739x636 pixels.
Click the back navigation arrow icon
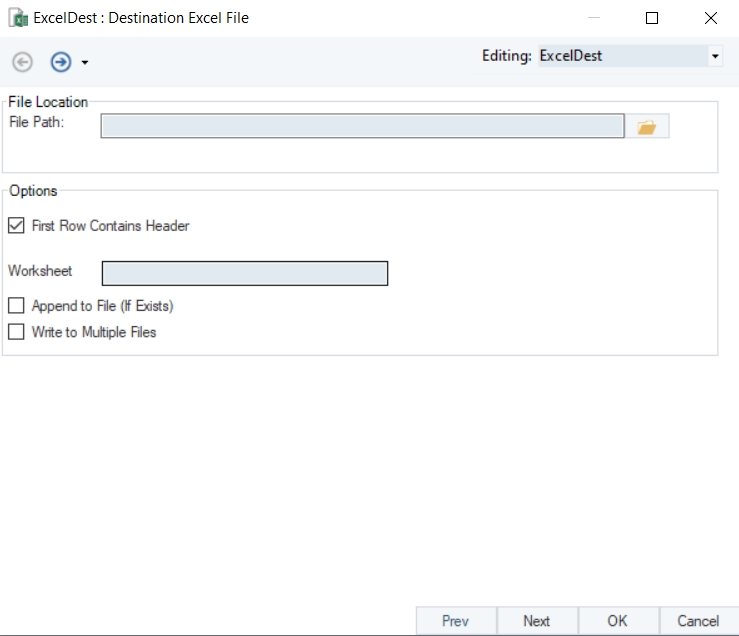click(22, 62)
